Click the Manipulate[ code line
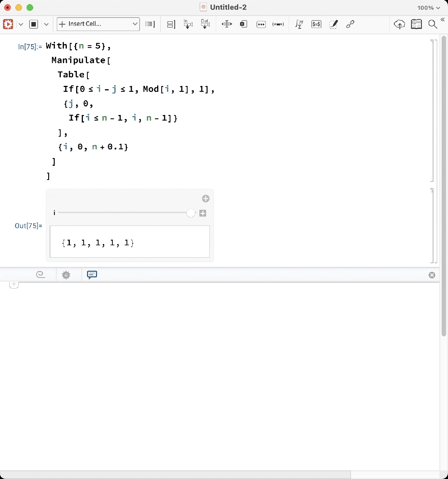 pyautogui.click(x=81, y=60)
